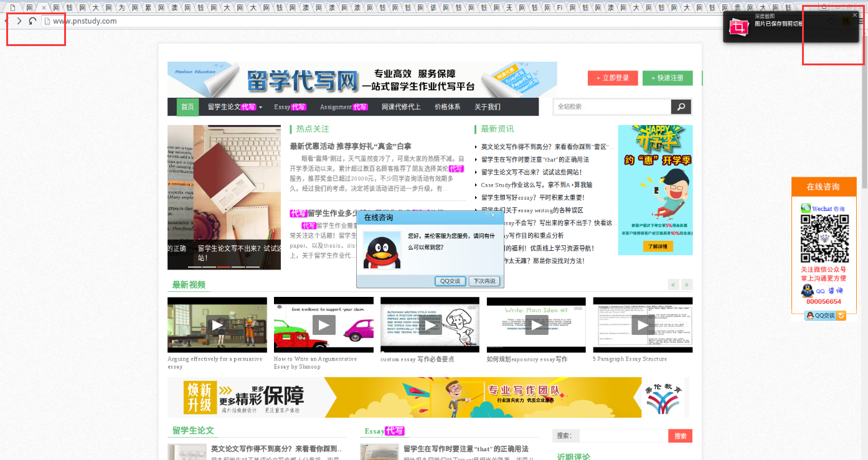Open news 英文论文写作得不到高分 in 最新资讯
The height and width of the screenshot is (460, 868).
[x=548, y=147]
